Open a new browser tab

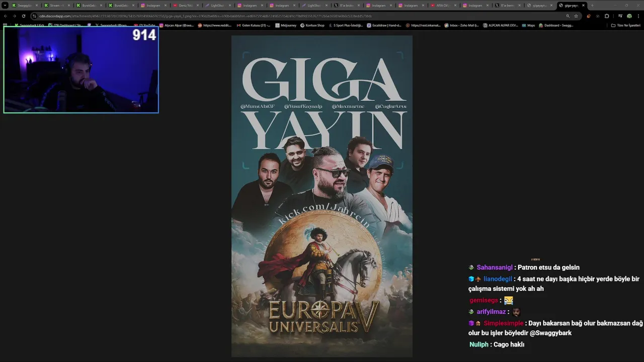point(592,5)
